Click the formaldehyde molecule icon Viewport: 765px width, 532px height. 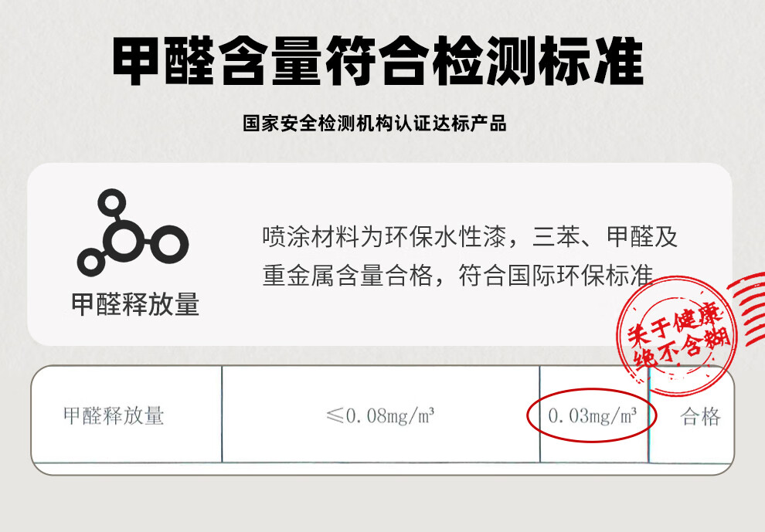pos(133,232)
